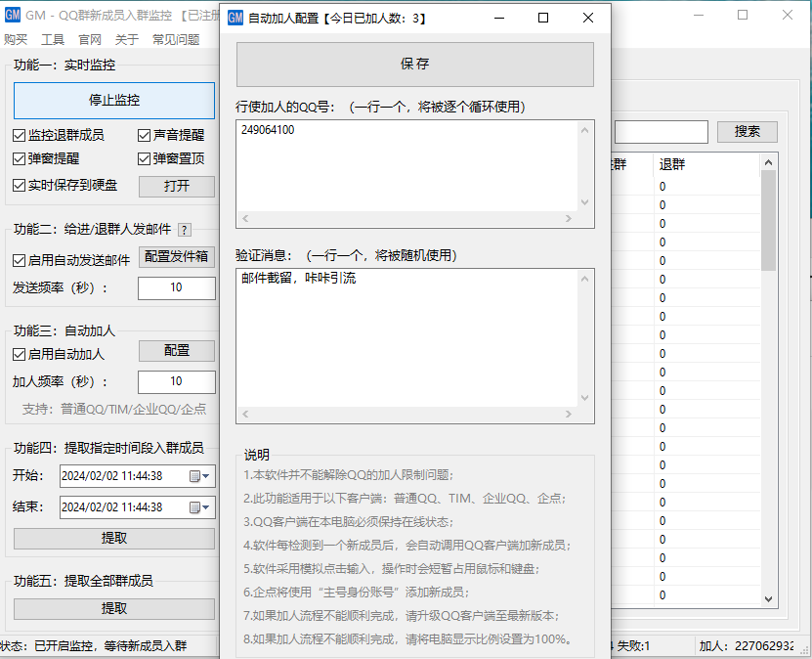Open the 结束 date picker dropdown
Screen dimensions: 812x659
pos(207,507)
